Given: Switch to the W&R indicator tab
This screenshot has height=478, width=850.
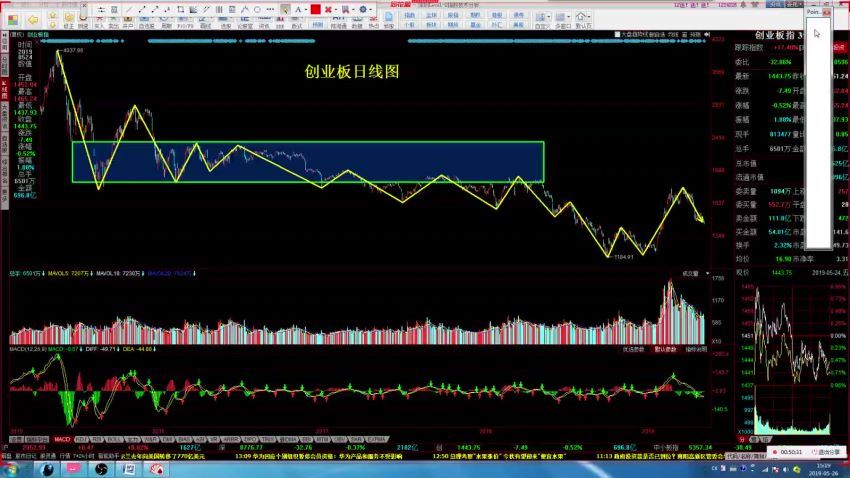Looking at the screenshot, I should pyautogui.click(x=150, y=439).
